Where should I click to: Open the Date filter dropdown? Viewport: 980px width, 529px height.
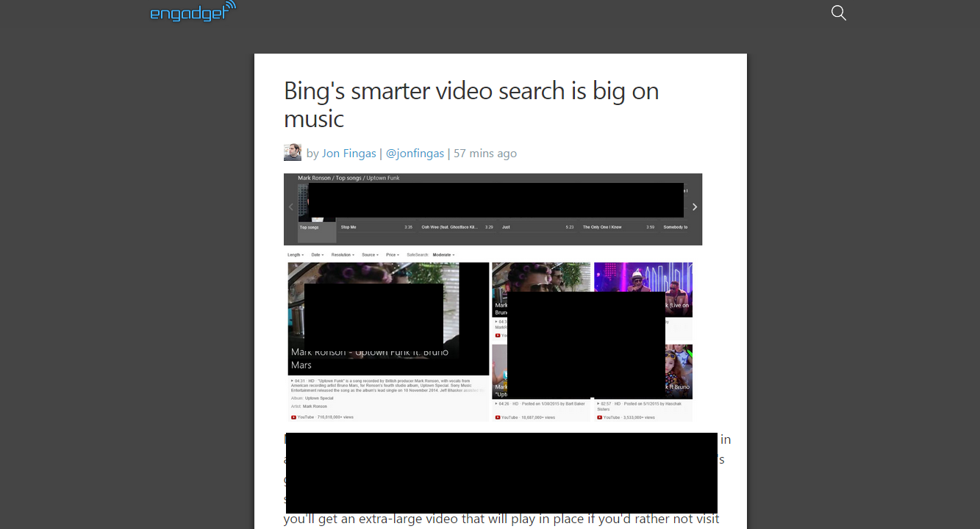(x=318, y=255)
